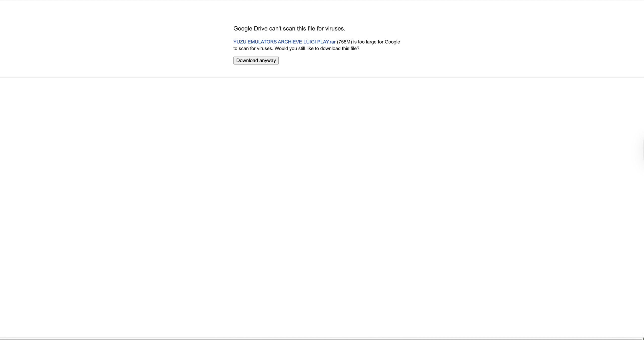Click the 'to scan for viruses.' sentence
Screen dimensions: 644x340
tap(253, 48)
